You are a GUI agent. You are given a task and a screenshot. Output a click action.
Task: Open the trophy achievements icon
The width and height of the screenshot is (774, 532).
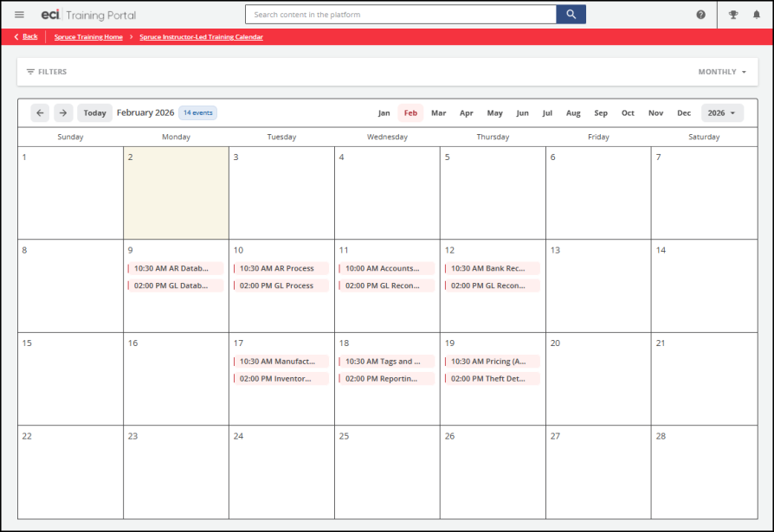(733, 15)
